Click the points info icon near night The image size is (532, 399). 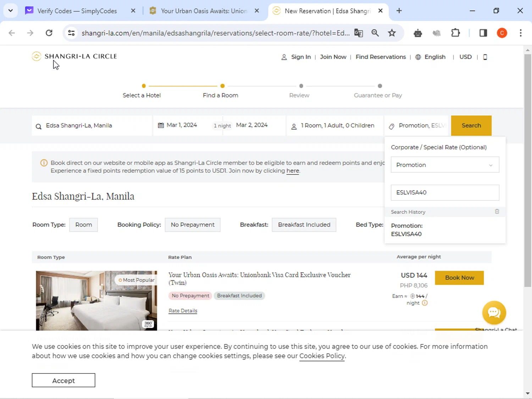425,303
